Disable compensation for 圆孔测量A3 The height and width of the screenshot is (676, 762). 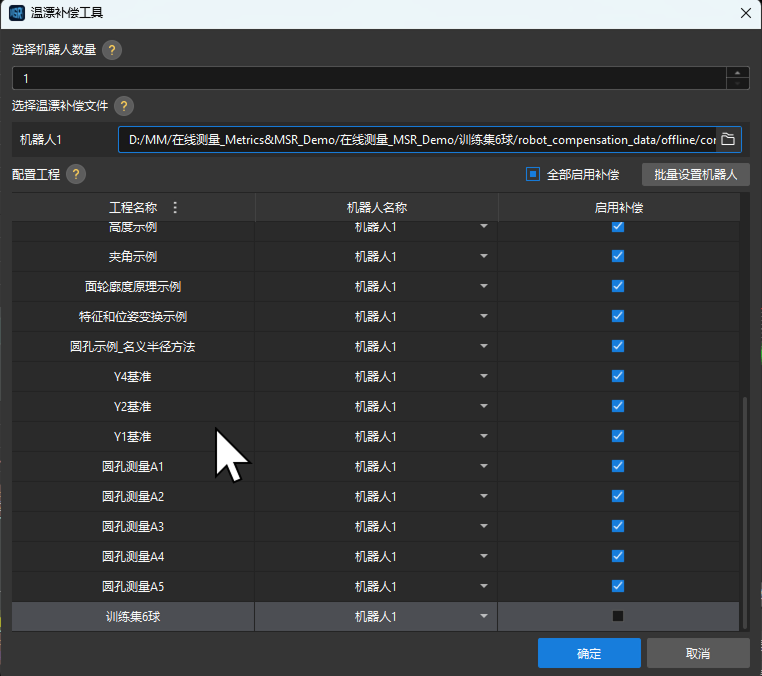point(617,526)
